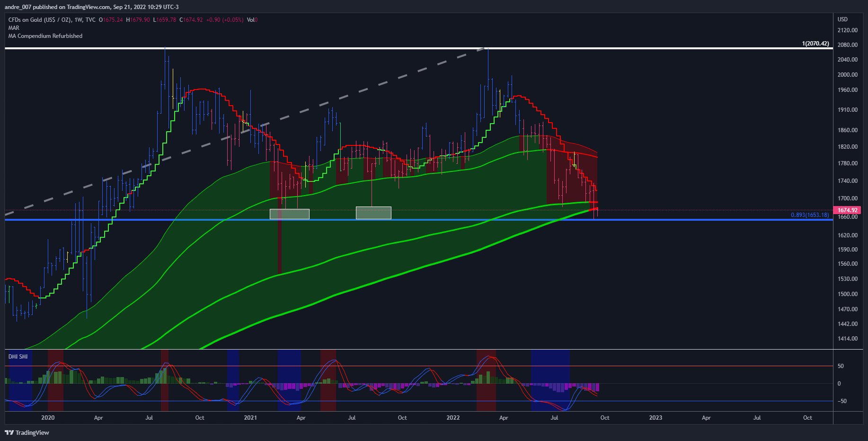Select the white rectangle drawing near April 2021
This screenshot has height=441, width=868.
(290, 214)
